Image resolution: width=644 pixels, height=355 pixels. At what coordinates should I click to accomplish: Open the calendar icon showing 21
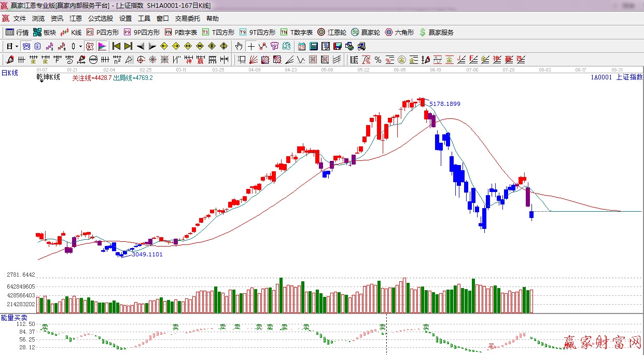(x=301, y=46)
